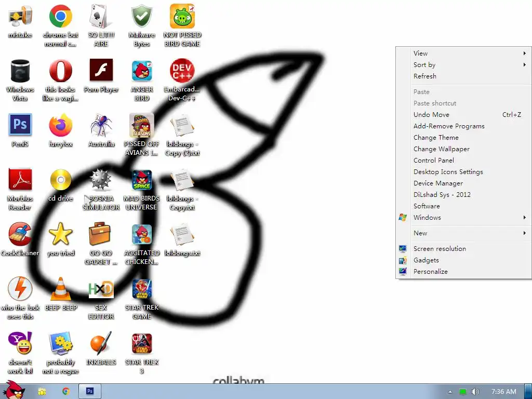Image resolution: width=532 pixels, height=399 pixels.
Task: Select the 'BEEP BEEP' VLC cone icon
Action: 60,294
